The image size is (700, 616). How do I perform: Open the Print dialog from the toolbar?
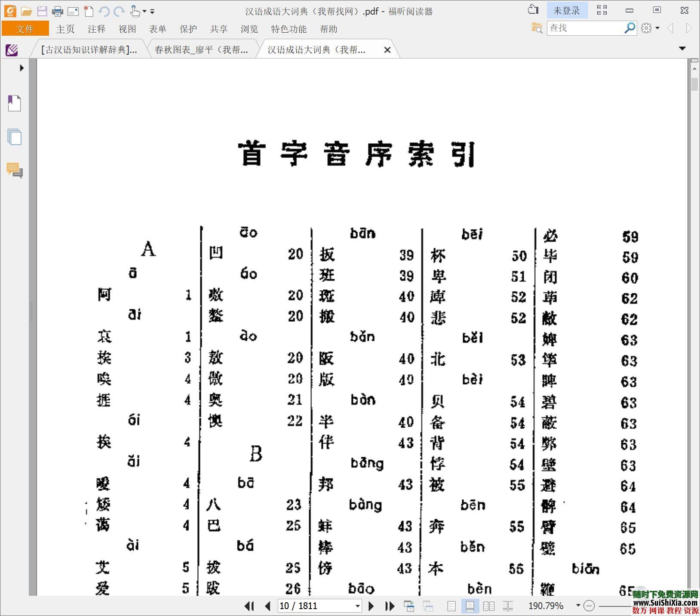(x=58, y=11)
